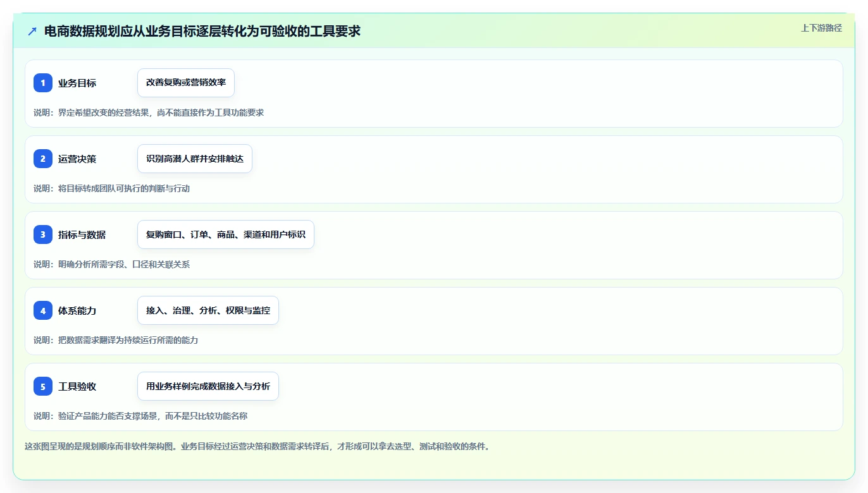Select the 改善复购或营销效率 chip
This screenshot has width=868, height=493.
click(x=186, y=83)
